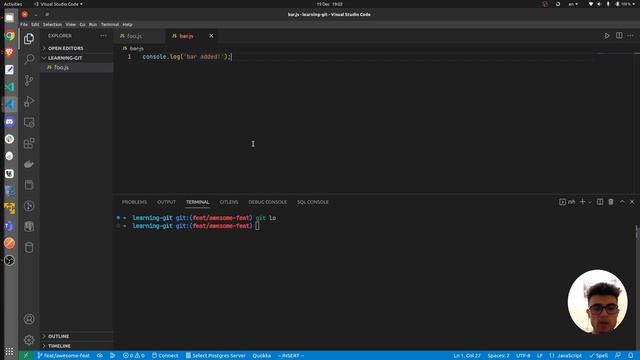Create a new terminal with plus icon
The image size is (640, 360).
coord(582,202)
